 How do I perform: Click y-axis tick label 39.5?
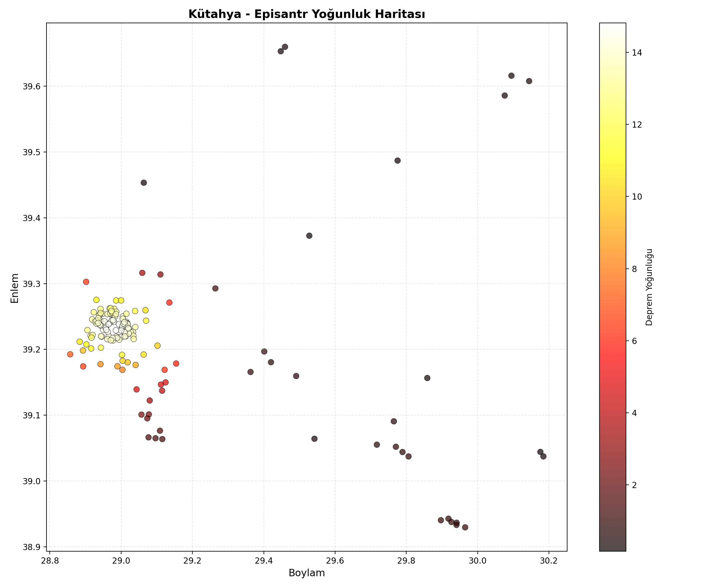[x=32, y=152]
